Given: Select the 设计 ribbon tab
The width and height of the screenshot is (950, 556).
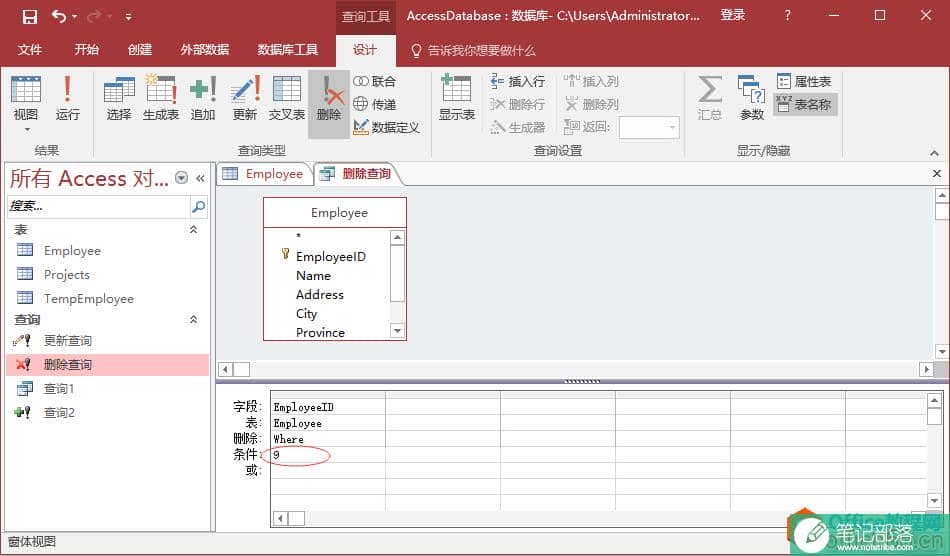Looking at the screenshot, I should pos(365,50).
